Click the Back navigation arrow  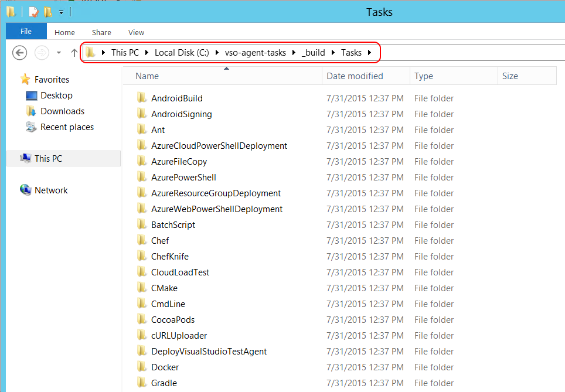pyautogui.click(x=19, y=53)
